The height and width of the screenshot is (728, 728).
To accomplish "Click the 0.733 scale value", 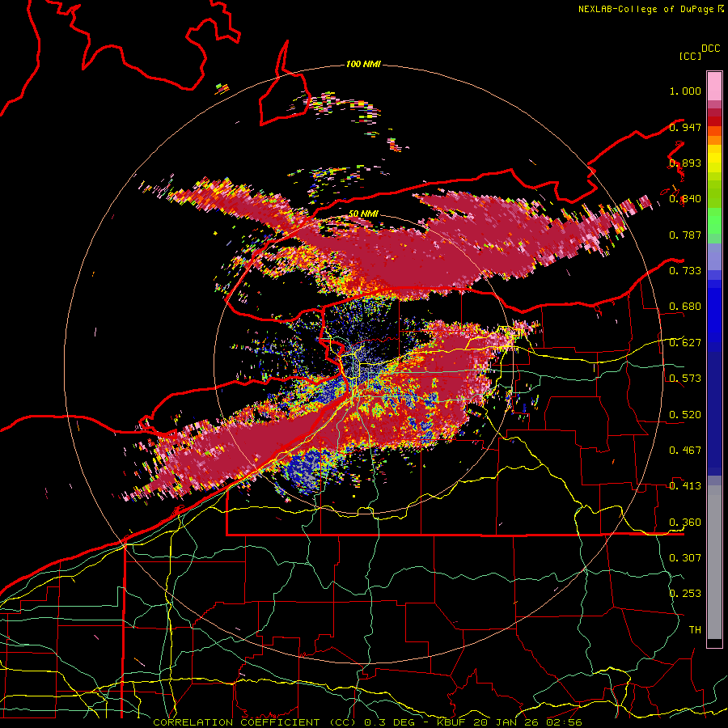I will pos(685,271).
